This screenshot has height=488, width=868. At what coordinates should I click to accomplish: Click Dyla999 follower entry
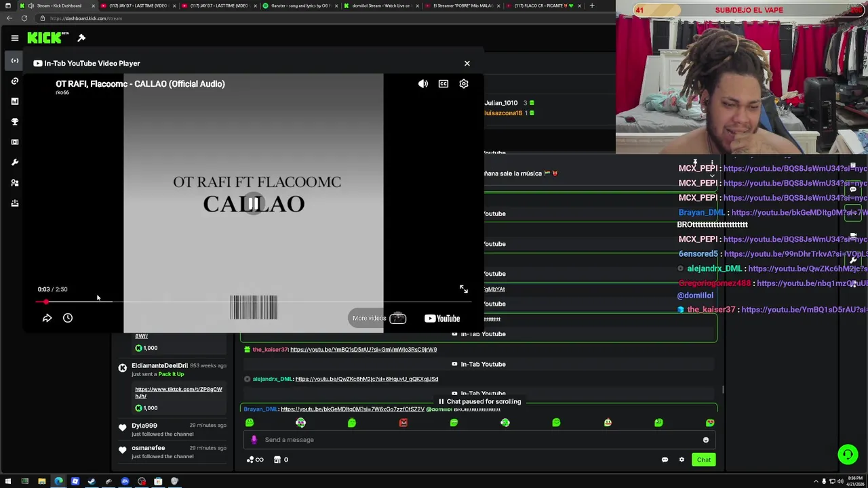coord(172,429)
